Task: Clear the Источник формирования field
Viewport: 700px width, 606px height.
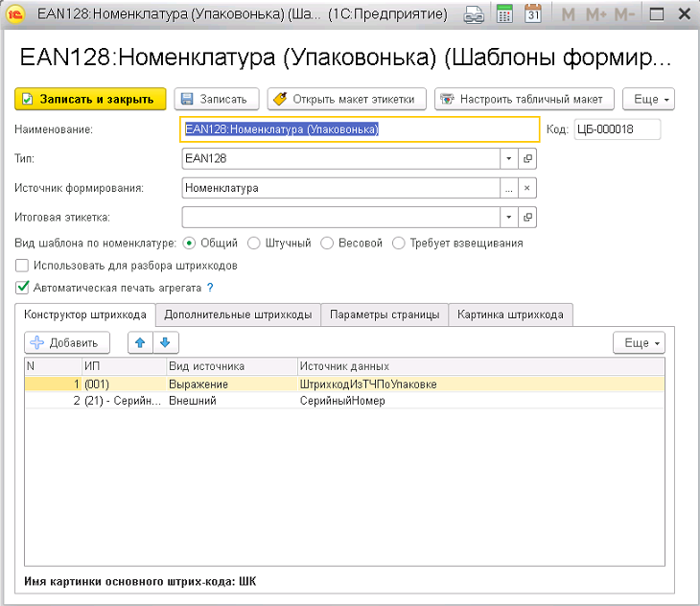Action: (527, 188)
